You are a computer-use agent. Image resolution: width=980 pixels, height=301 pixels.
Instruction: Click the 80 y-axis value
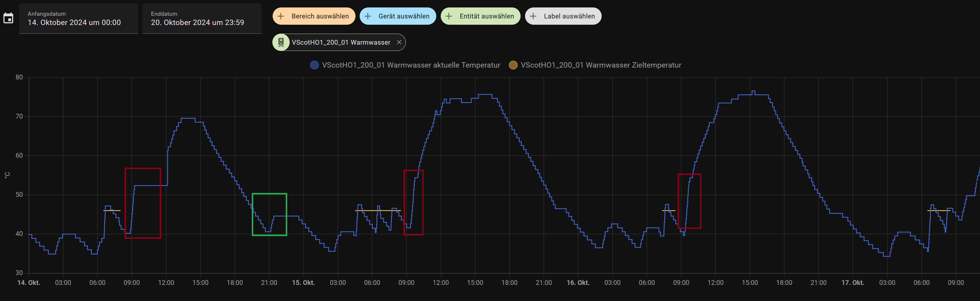coord(19,77)
